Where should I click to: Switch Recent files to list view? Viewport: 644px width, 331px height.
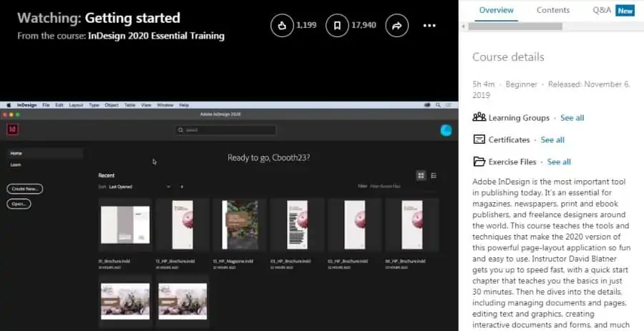click(x=434, y=176)
